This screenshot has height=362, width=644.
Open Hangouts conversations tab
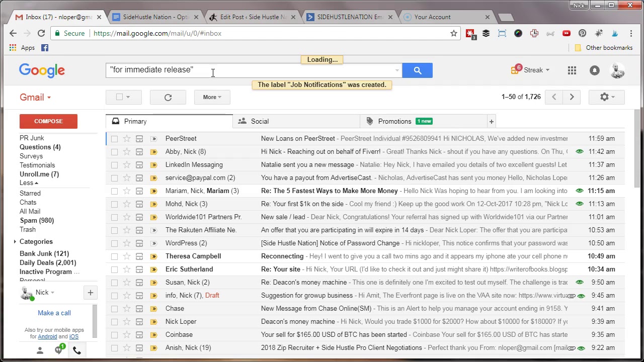(x=59, y=350)
